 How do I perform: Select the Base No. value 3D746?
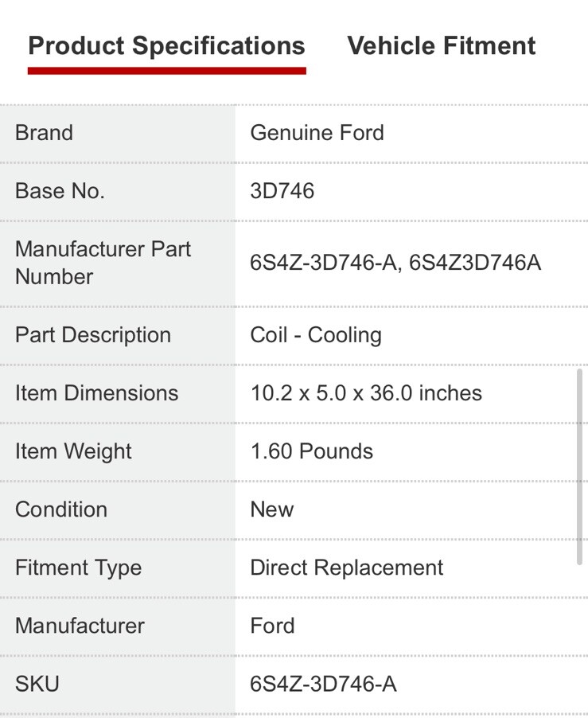(282, 191)
